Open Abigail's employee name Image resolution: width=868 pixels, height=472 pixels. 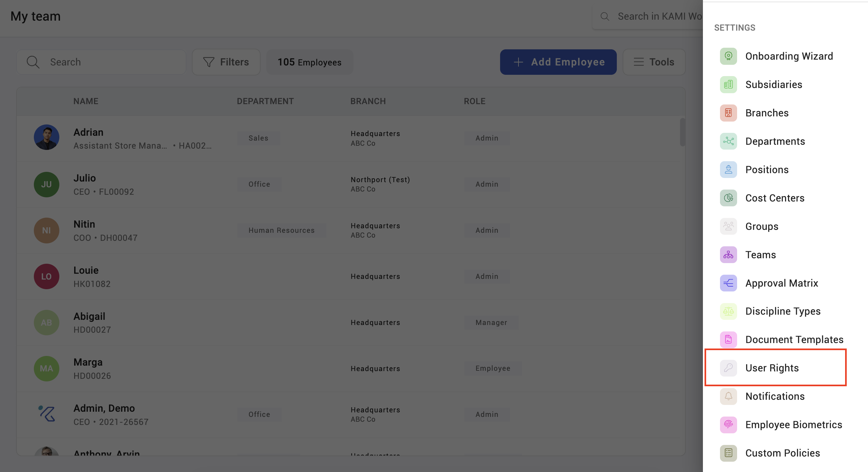[89, 316]
